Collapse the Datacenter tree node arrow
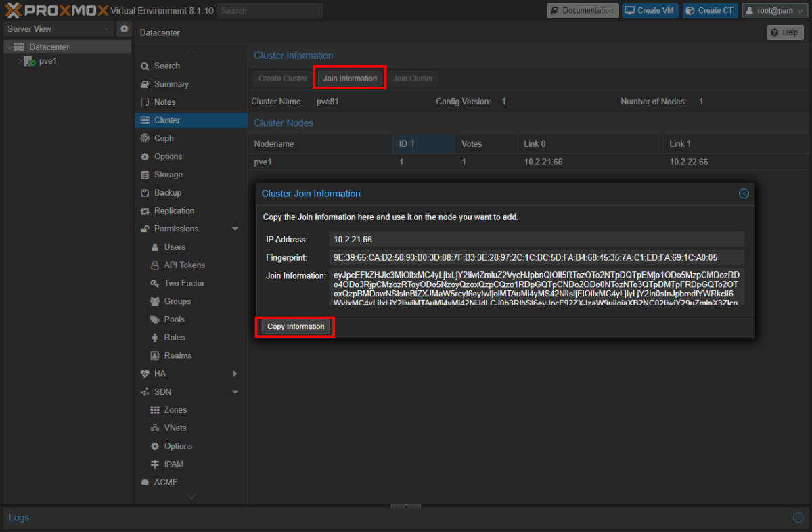The image size is (812, 532). tap(9, 47)
